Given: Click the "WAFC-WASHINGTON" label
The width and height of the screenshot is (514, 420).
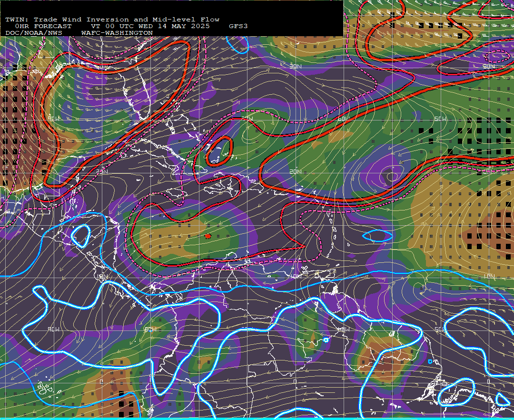Looking at the screenshot, I should (x=117, y=33).
